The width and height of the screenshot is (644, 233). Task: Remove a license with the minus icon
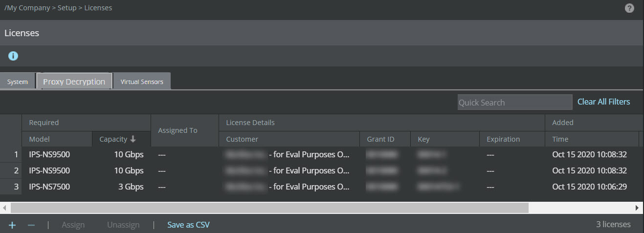pos(31,225)
